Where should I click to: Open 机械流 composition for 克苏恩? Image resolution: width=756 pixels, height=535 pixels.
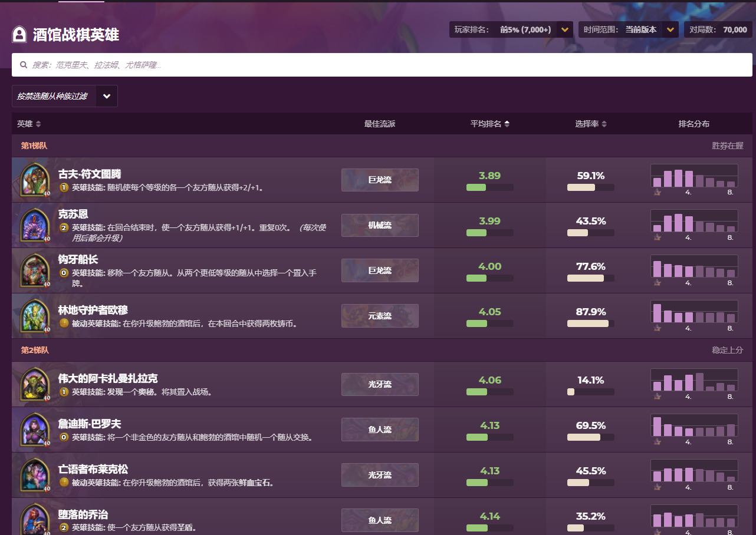(380, 225)
